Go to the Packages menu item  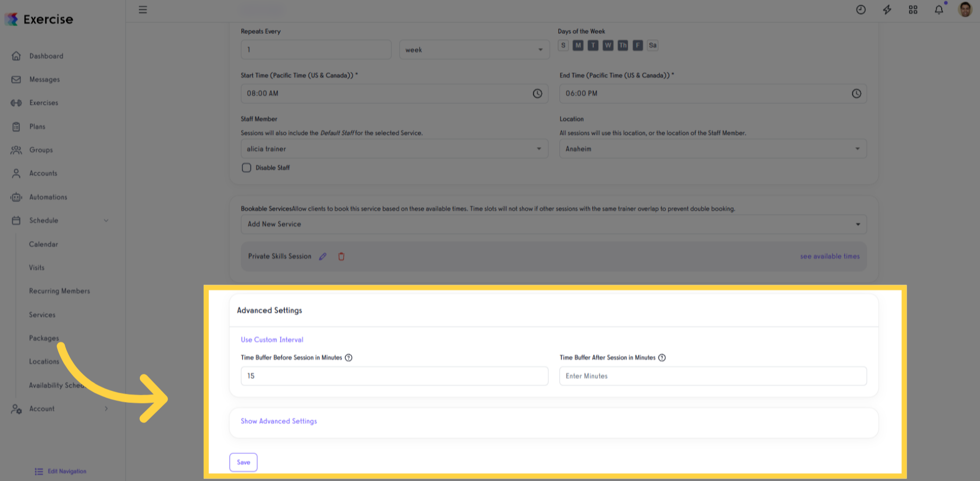click(x=44, y=338)
